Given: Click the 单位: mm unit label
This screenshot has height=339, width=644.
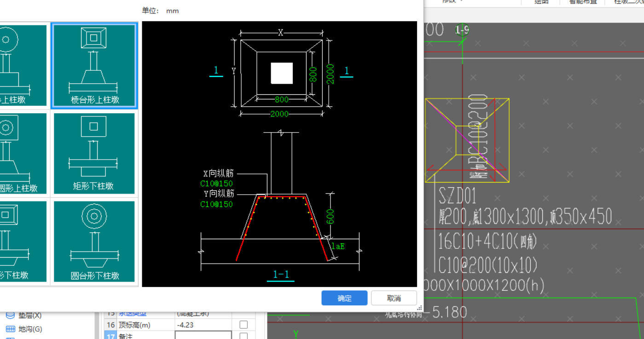Looking at the screenshot, I should (160, 11).
